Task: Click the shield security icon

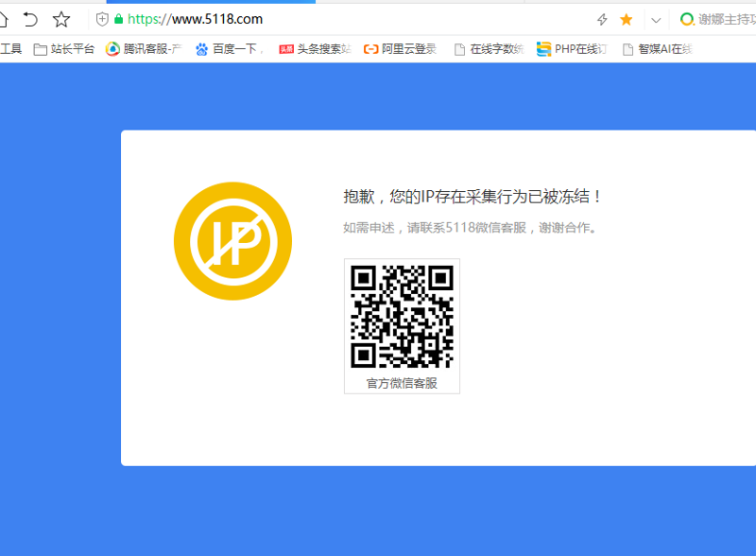Action: 102,19
